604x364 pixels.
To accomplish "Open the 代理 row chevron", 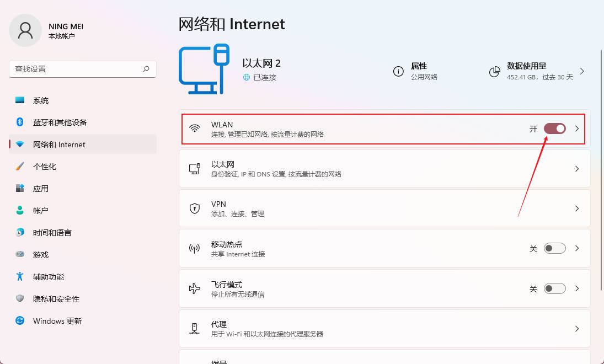I will point(577,329).
